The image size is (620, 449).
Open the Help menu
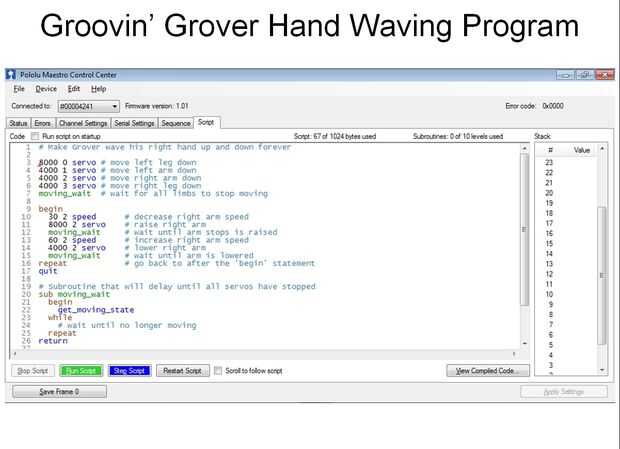pos(98,89)
